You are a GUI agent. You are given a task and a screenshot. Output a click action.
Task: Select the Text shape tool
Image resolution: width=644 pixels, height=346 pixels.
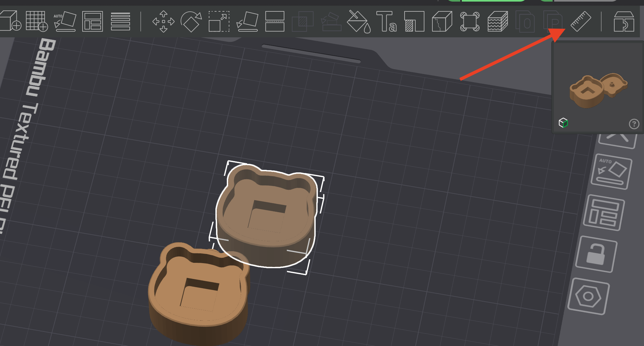(x=386, y=22)
